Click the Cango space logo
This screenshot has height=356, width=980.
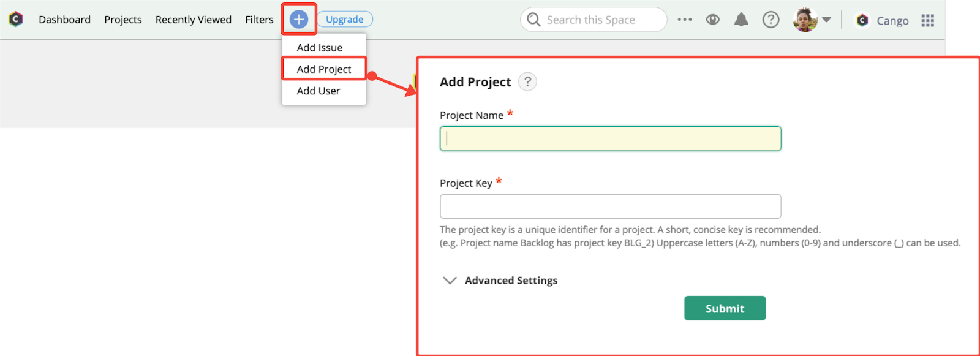pos(862,20)
